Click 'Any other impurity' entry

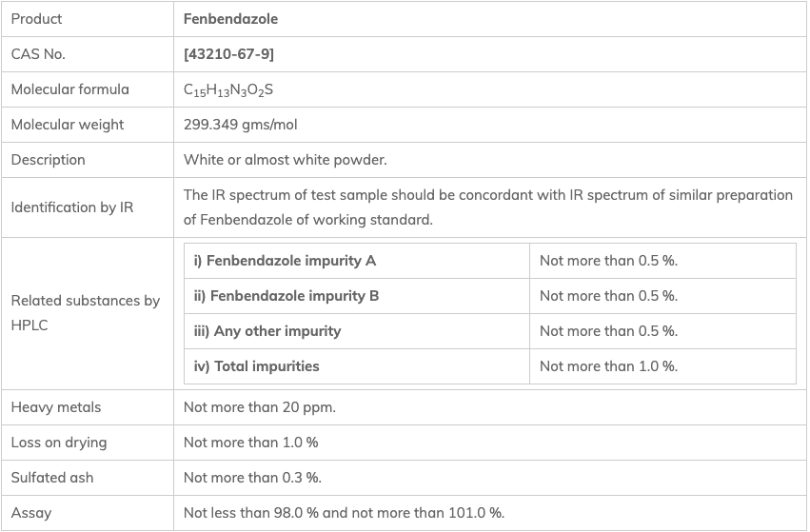click(x=267, y=330)
